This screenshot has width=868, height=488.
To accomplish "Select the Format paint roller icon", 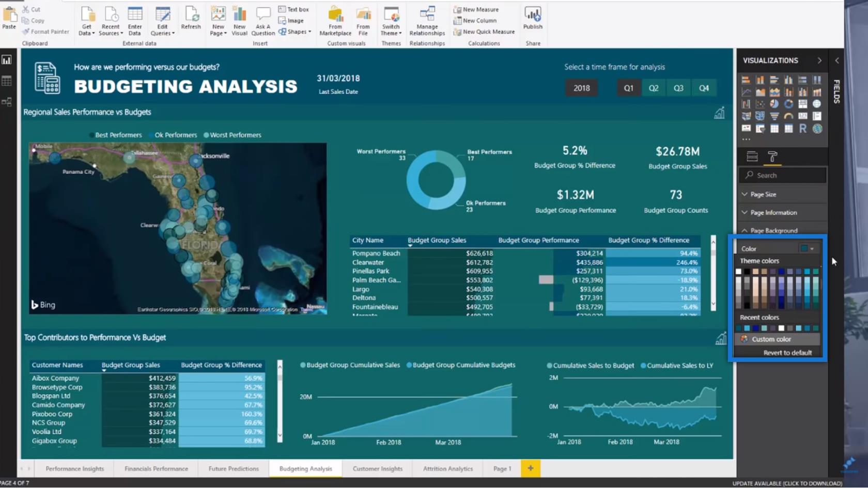I will [x=772, y=156].
